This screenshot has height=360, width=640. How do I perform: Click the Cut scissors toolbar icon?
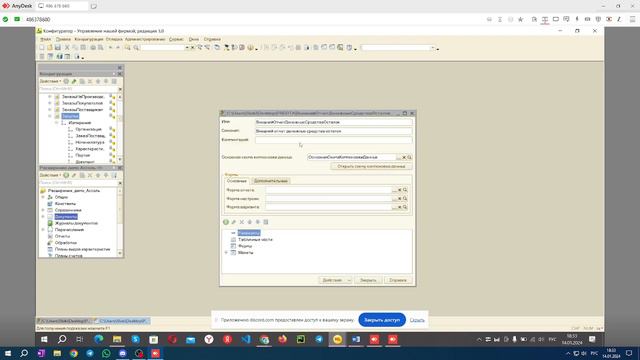click(x=67, y=48)
